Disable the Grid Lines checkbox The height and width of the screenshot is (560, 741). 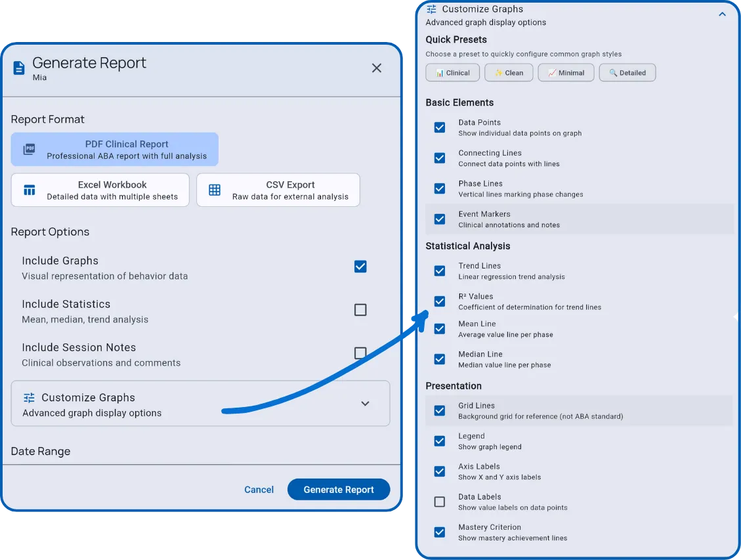(439, 410)
